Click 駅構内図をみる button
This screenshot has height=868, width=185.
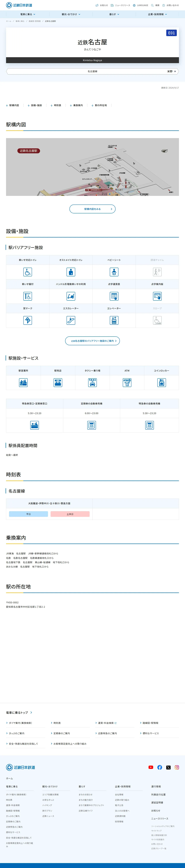click(x=92, y=209)
